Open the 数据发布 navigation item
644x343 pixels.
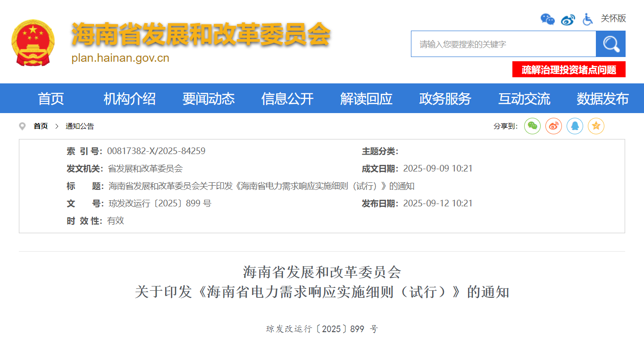coord(602,98)
